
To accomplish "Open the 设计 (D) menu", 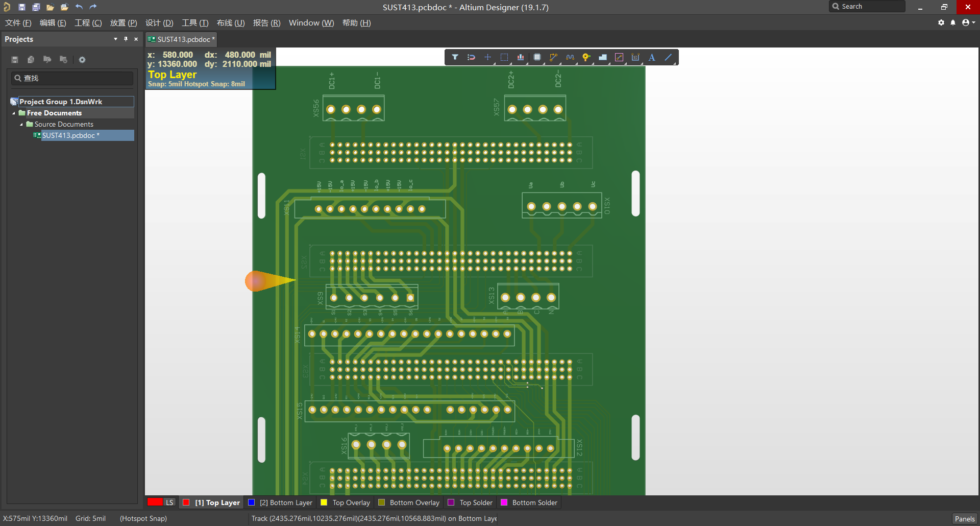I will pyautogui.click(x=159, y=23).
